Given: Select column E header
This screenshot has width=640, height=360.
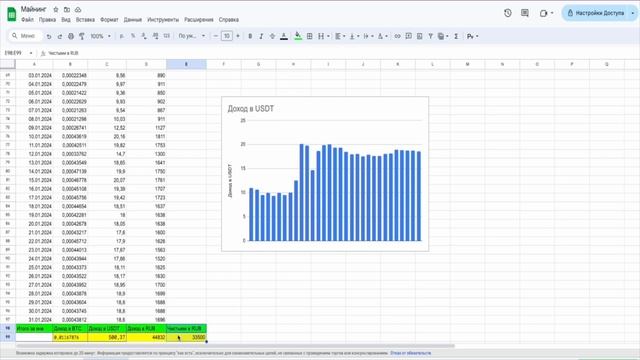Looking at the screenshot, I should [x=186, y=64].
